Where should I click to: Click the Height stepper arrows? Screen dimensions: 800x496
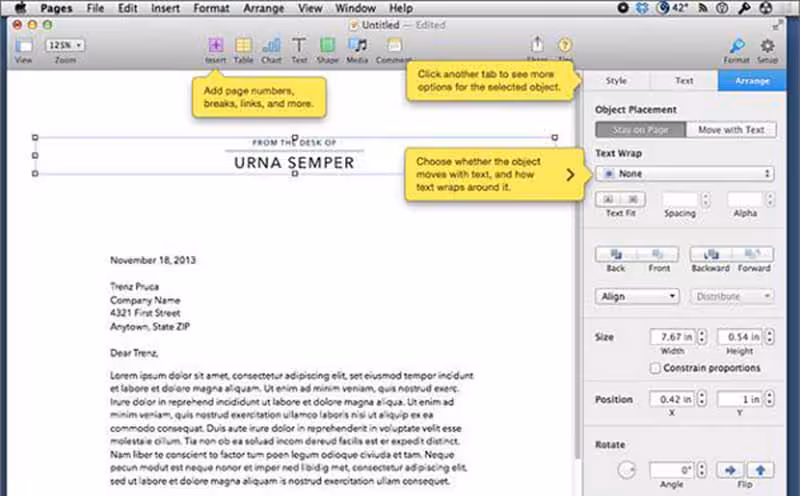point(769,337)
